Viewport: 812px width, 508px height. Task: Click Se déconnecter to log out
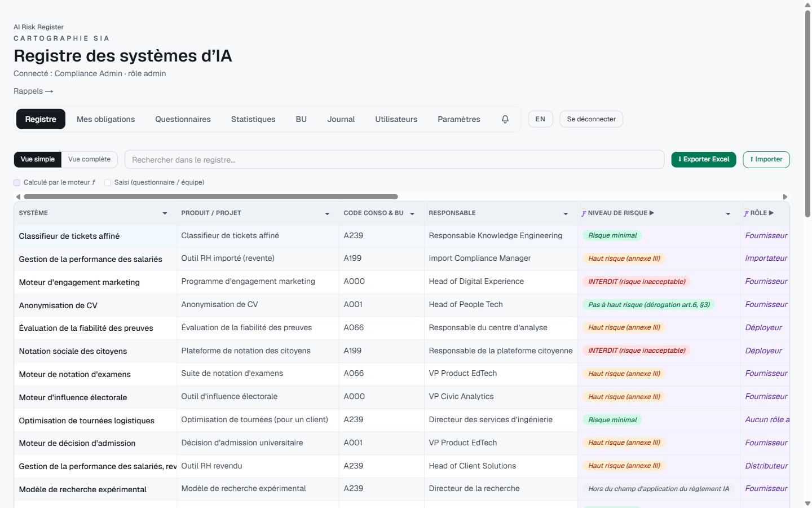coord(592,119)
